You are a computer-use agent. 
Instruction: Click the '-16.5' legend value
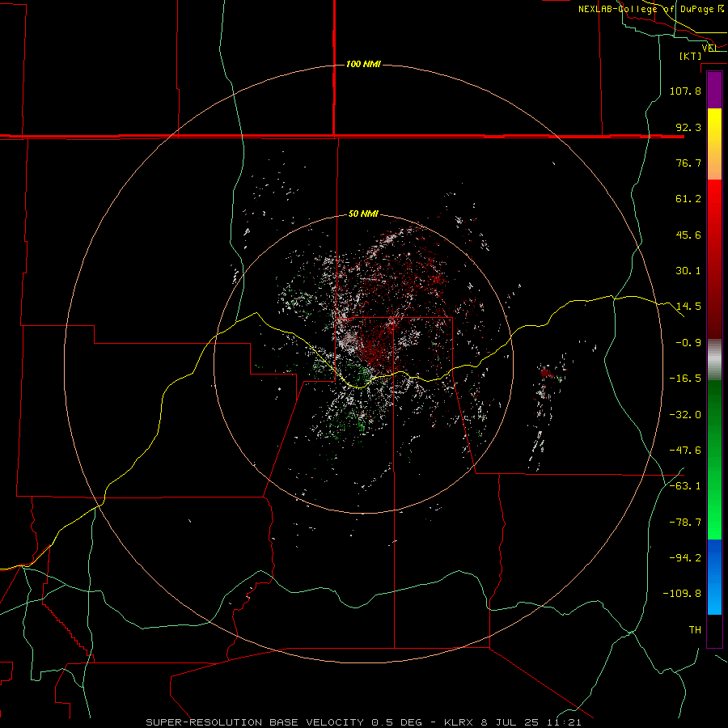(685, 379)
